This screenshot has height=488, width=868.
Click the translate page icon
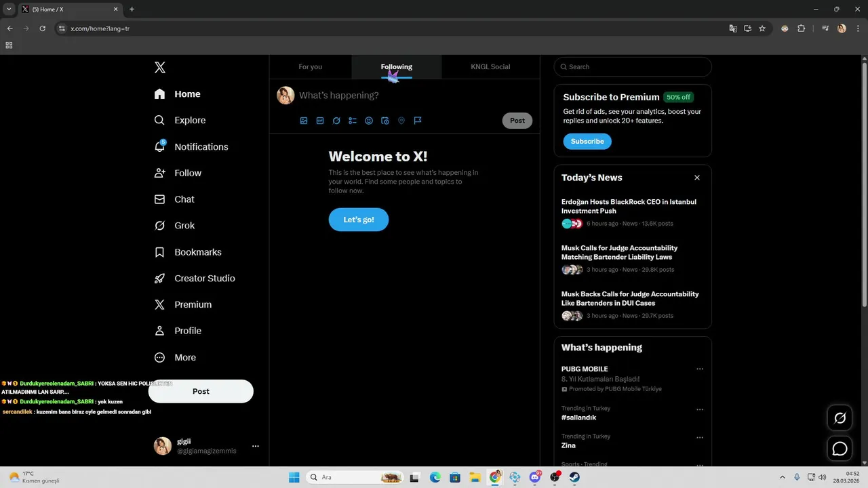(x=732, y=28)
